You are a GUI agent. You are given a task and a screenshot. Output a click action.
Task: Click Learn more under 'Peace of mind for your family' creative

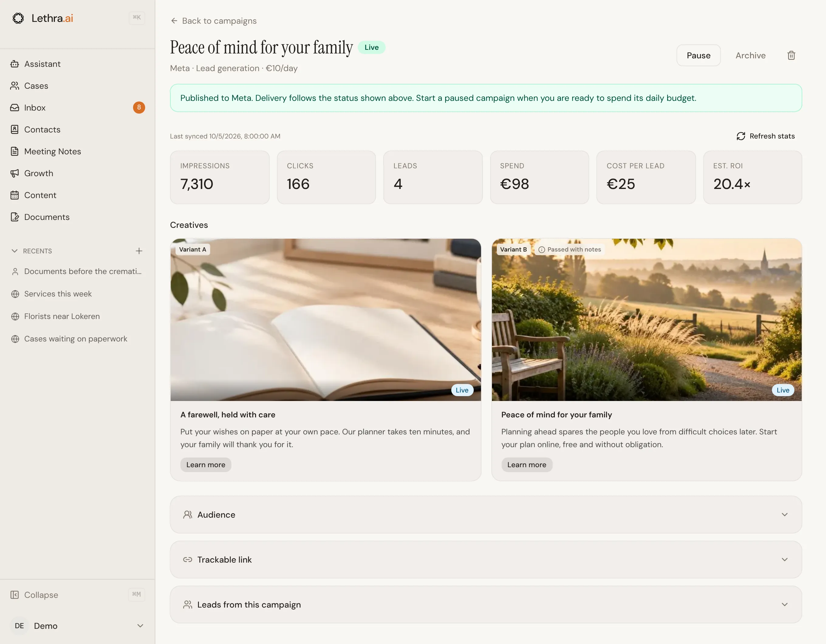click(x=527, y=465)
